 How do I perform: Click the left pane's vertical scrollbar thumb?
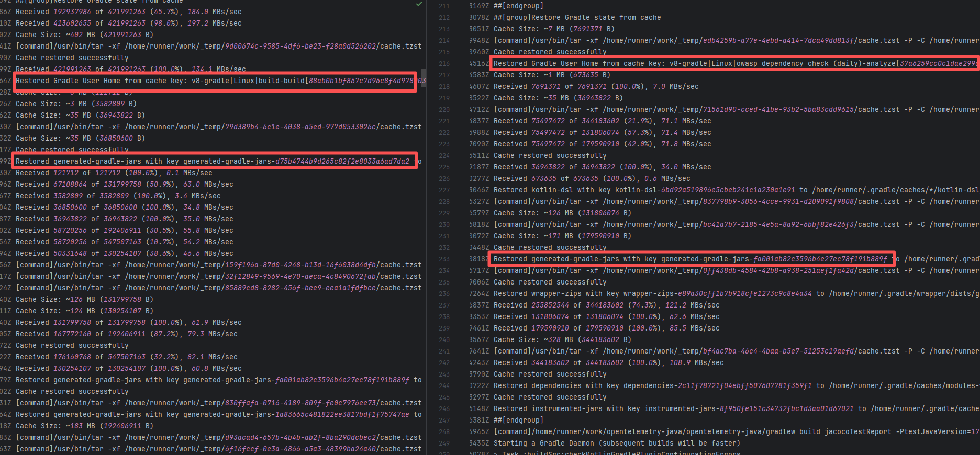coord(424,77)
